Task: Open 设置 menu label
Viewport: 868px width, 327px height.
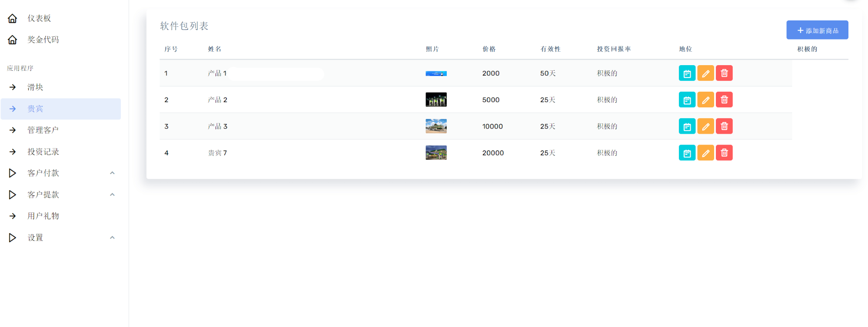Action: (35, 238)
